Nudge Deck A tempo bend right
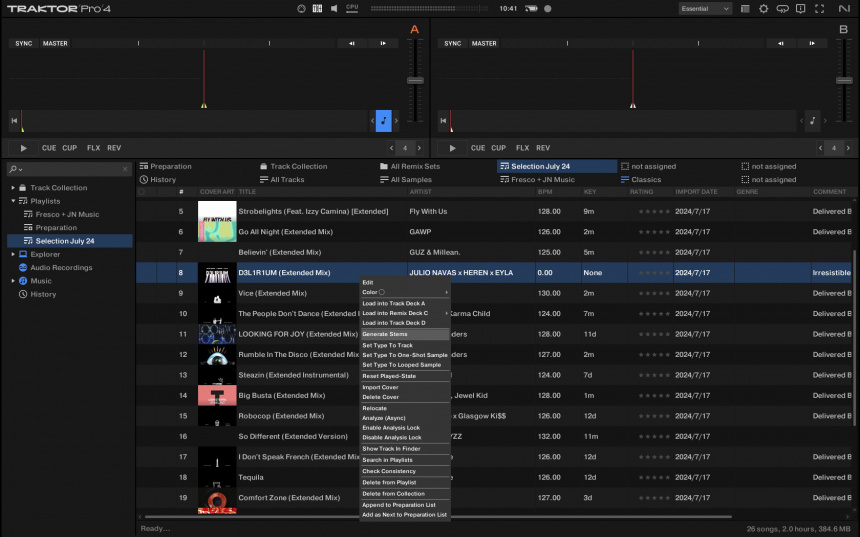The image size is (860, 537). click(383, 43)
